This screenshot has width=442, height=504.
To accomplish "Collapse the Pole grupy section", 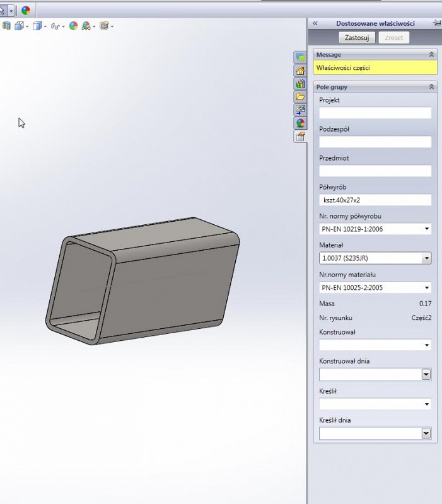I will tap(431, 87).
